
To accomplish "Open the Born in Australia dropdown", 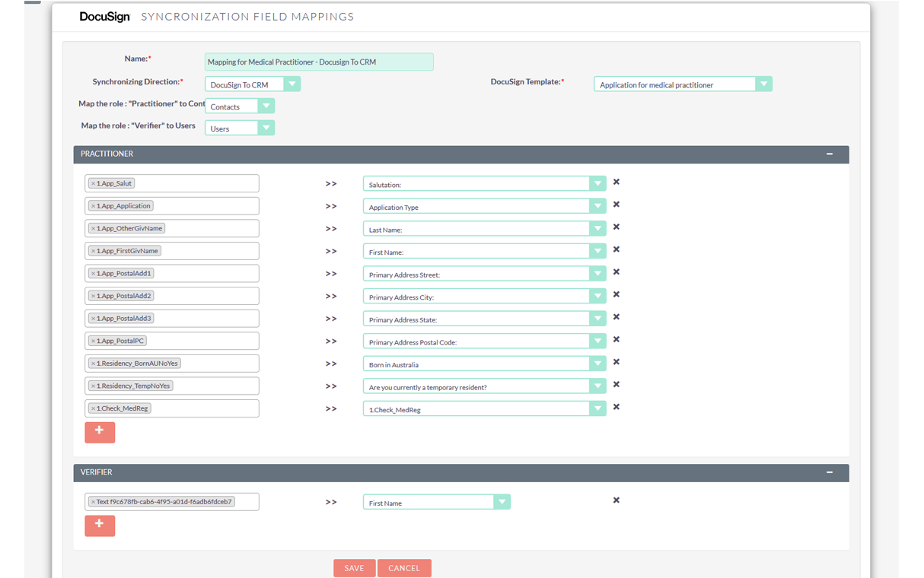I will coord(485,364).
